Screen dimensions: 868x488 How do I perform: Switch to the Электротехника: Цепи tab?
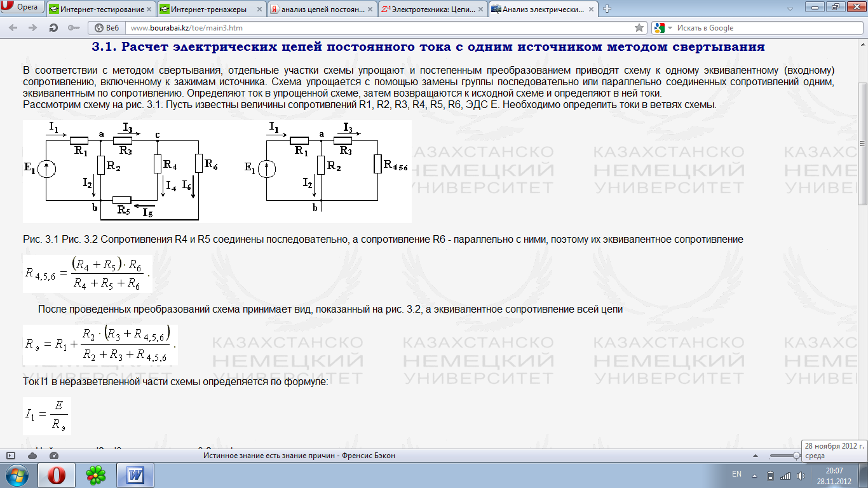coord(431,10)
